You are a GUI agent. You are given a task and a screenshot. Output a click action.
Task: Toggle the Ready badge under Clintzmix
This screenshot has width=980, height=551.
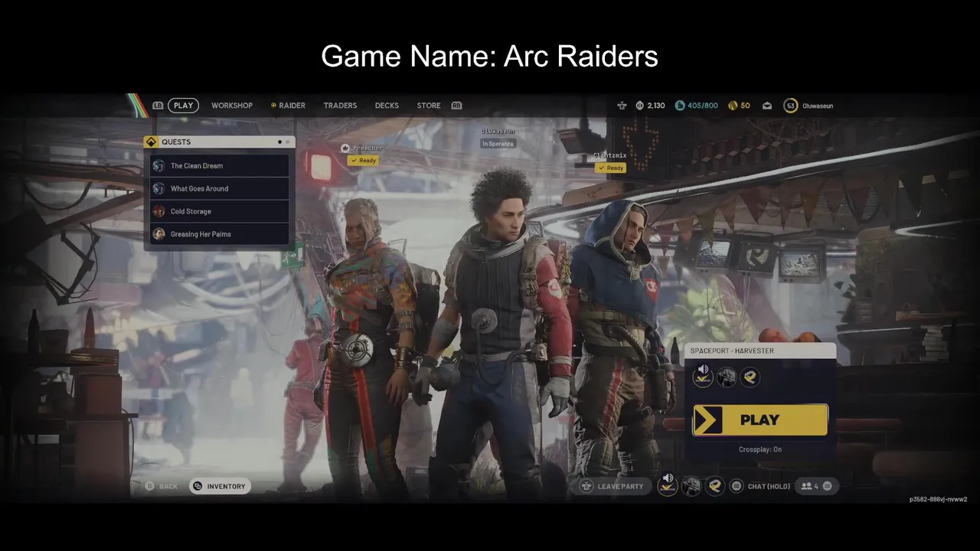point(612,168)
